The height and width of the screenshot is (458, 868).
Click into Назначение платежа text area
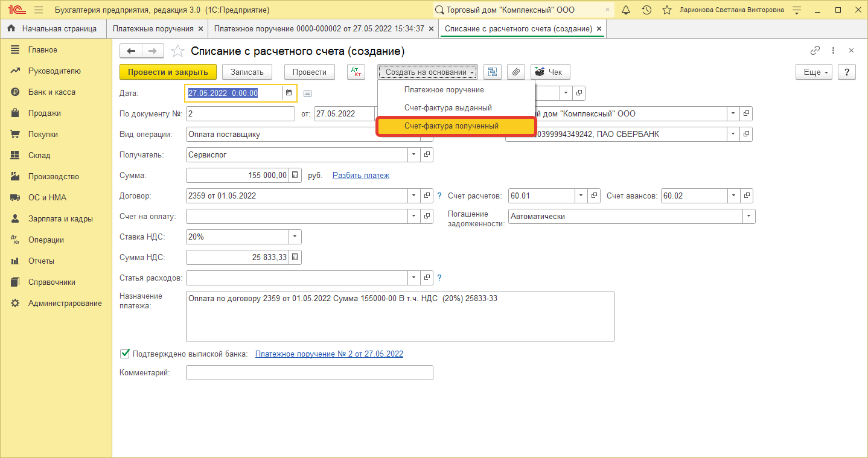(400, 317)
